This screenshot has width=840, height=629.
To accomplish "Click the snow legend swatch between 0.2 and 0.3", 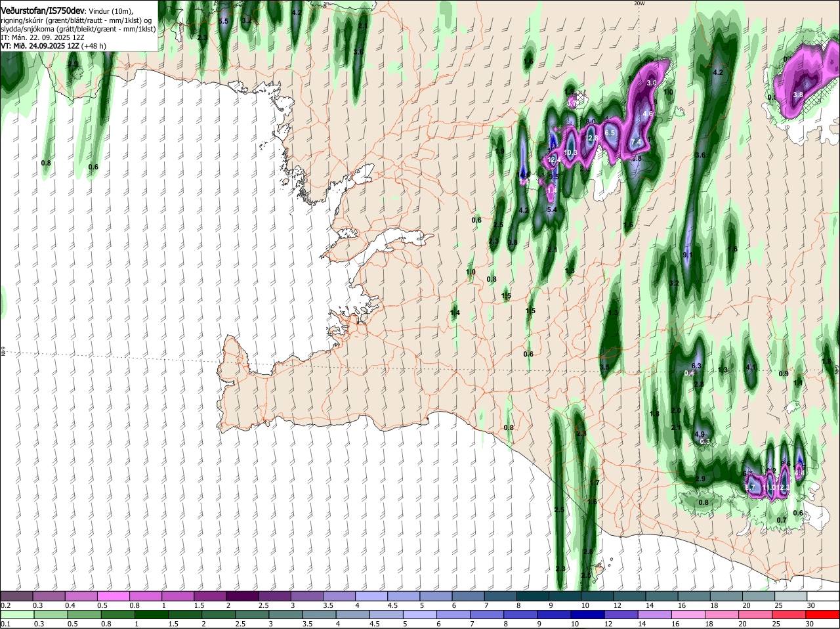I will pos(16,596).
